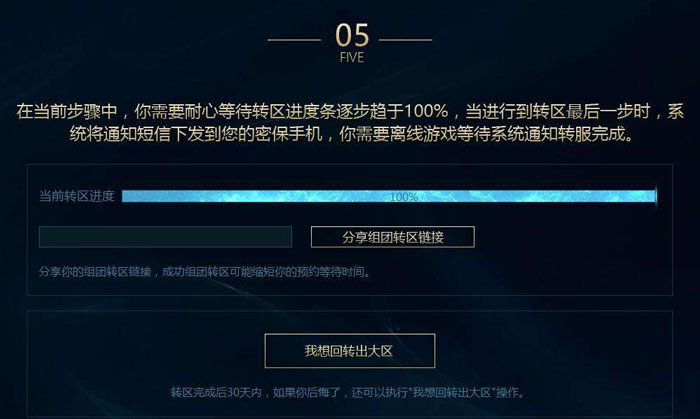Click the hint text 分享你的组团转区链接
This screenshot has height=419, width=700.
(x=95, y=272)
